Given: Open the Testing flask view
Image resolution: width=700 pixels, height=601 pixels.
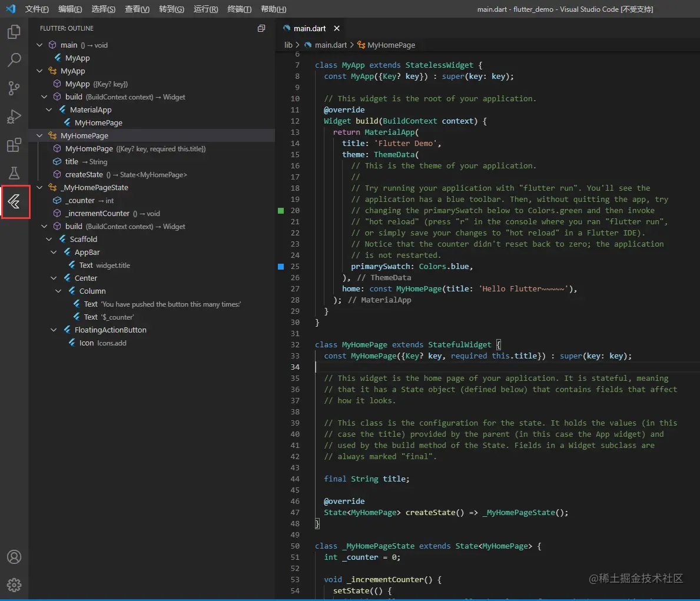Looking at the screenshot, I should click(14, 173).
